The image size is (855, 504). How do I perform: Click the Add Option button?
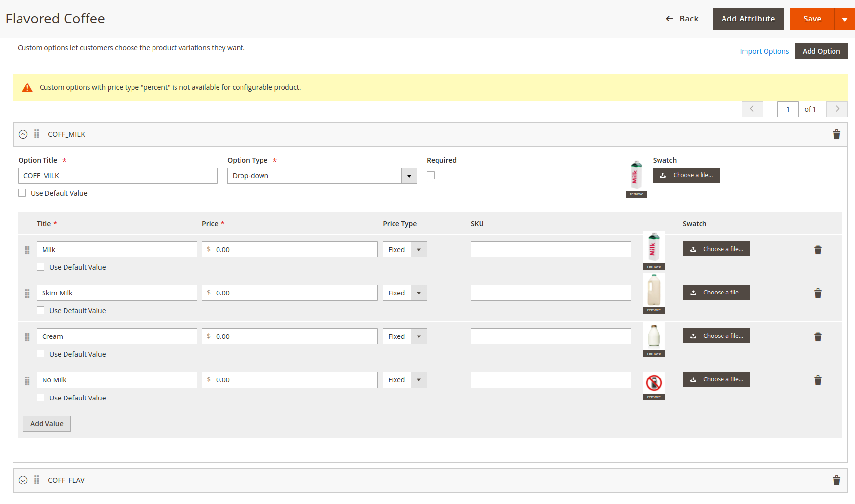821,51
